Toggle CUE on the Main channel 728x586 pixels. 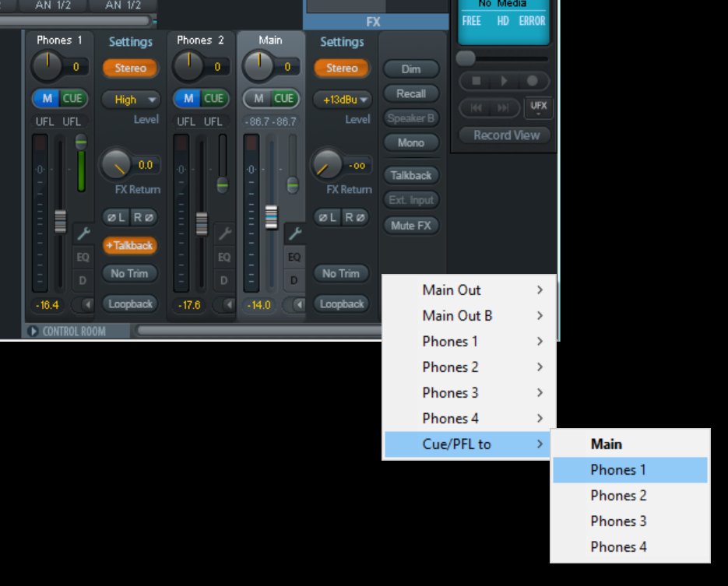tap(284, 99)
